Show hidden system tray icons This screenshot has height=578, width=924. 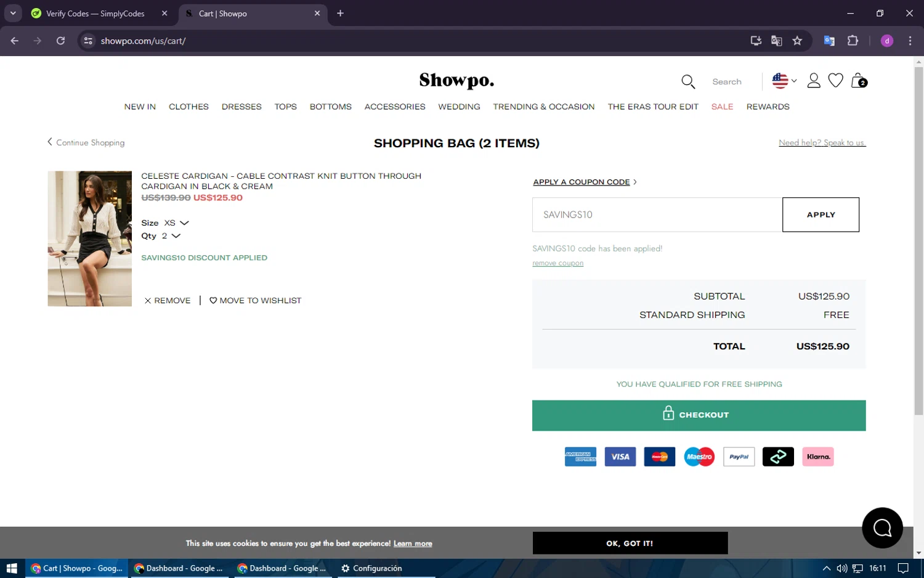coord(826,568)
